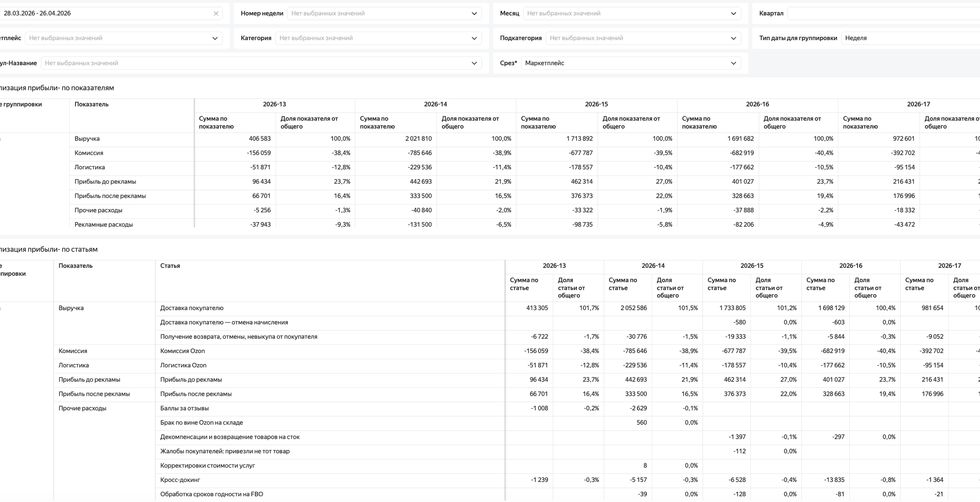The image size is (980, 502).
Task: Click the Подкатегория chevron arrow
Action: [733, 38]
